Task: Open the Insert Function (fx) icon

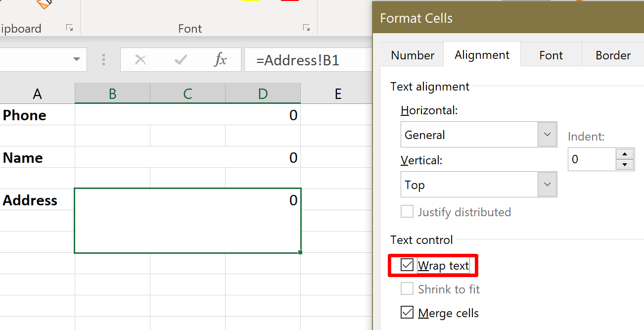Action: (x=221, y=60)
